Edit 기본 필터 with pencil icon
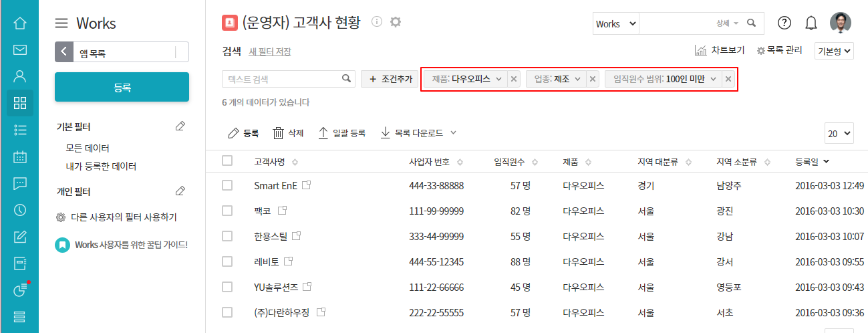The width and height of the screenshot is (868, 333). 180,126
